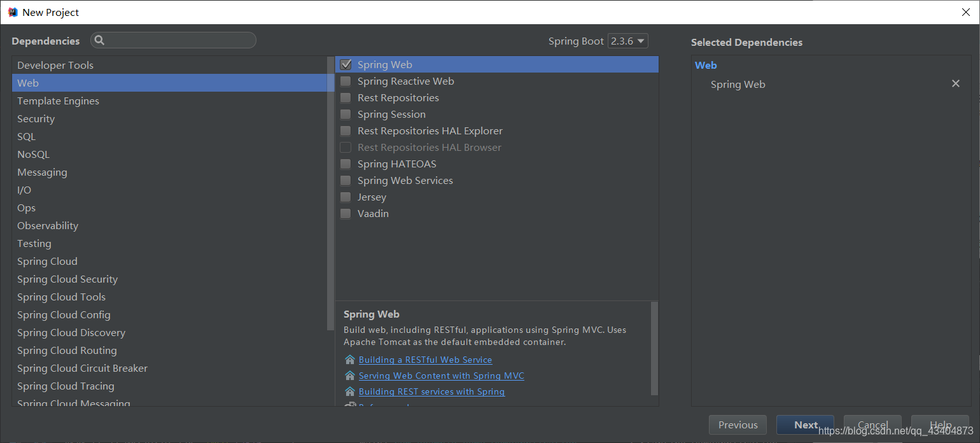Enable the Spring Reactive Web checkbox

coord(346,81)
